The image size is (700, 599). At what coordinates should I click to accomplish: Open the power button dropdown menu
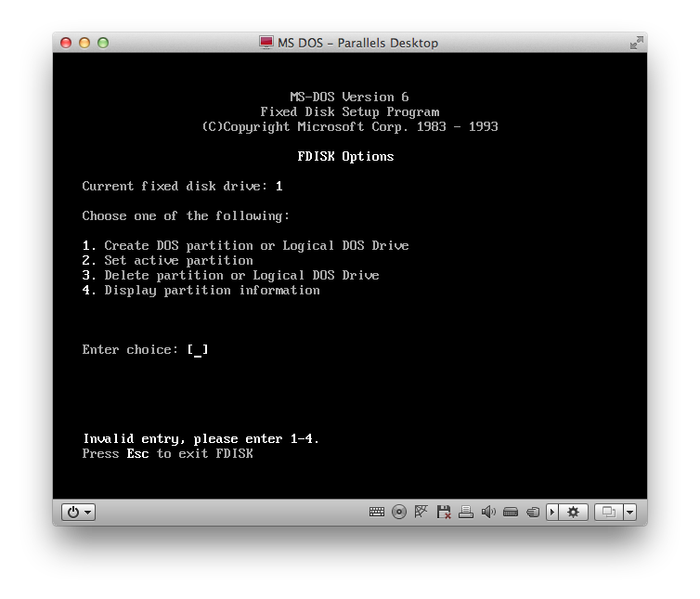(79, 512)
